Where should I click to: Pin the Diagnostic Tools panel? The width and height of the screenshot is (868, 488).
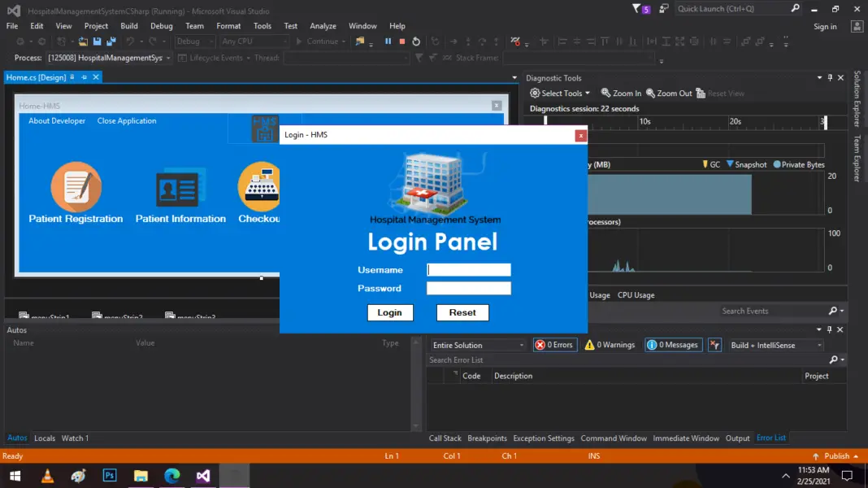click(x=830, y=78)
